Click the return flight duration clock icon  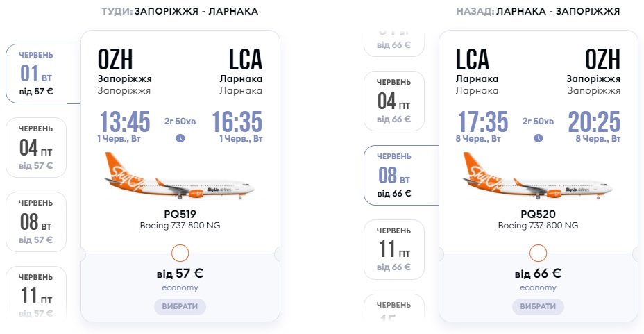click(538, 138)
